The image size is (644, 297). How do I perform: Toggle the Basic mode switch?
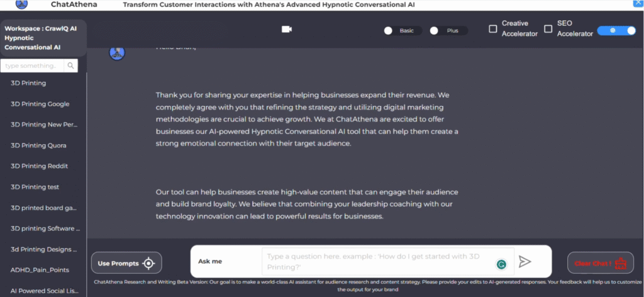pyautogui.click(x=402, y=31)
